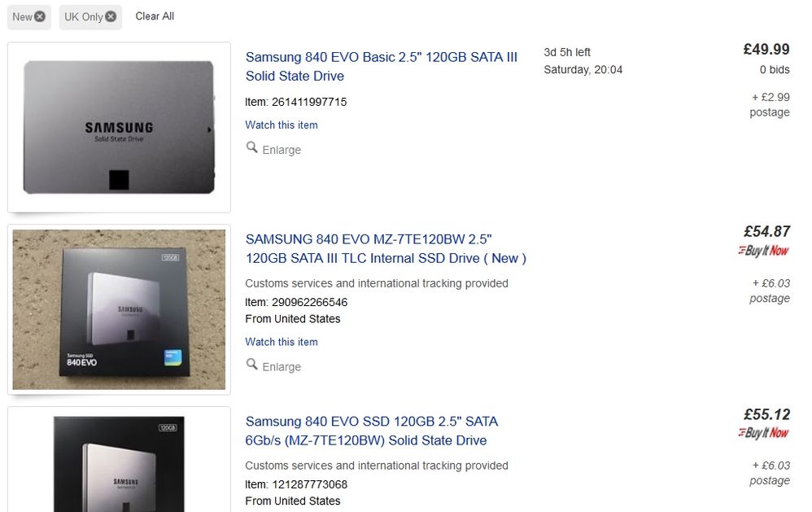Click Enlarge text under first listing
This screenshot has height=512, width=812.
(282, 150)
